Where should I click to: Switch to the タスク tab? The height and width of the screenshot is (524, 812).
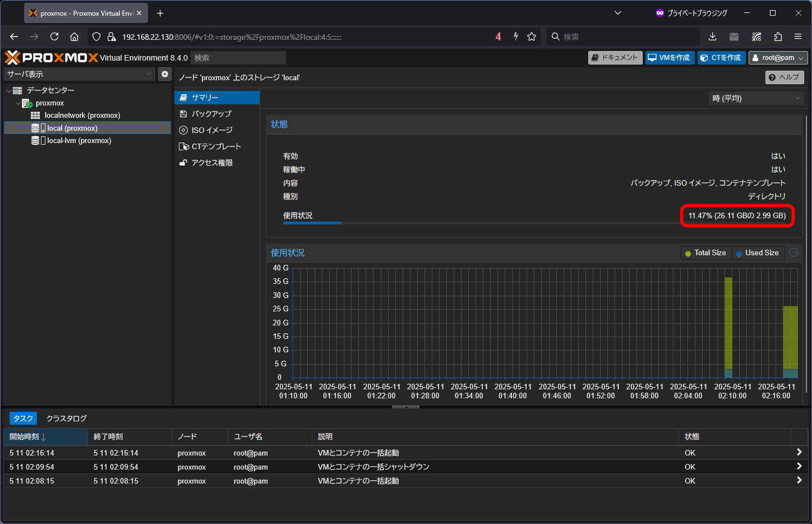click(x=23, y=419)
